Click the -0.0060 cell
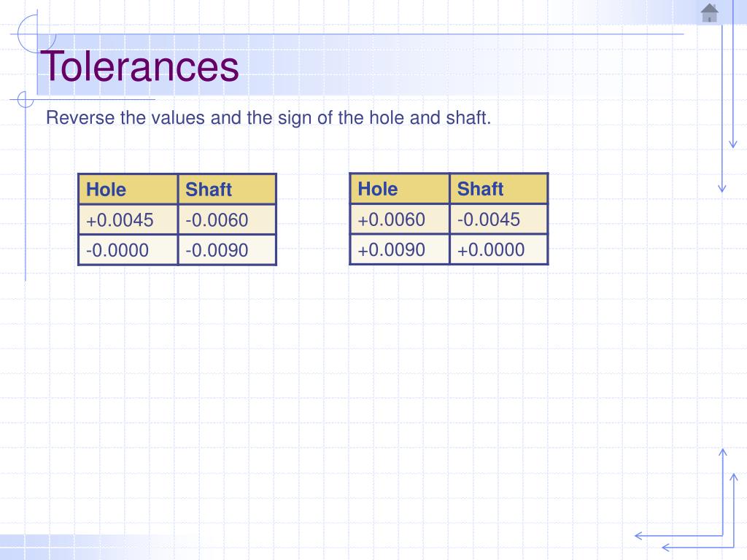The image size is (747, 560). click(227, 219)
